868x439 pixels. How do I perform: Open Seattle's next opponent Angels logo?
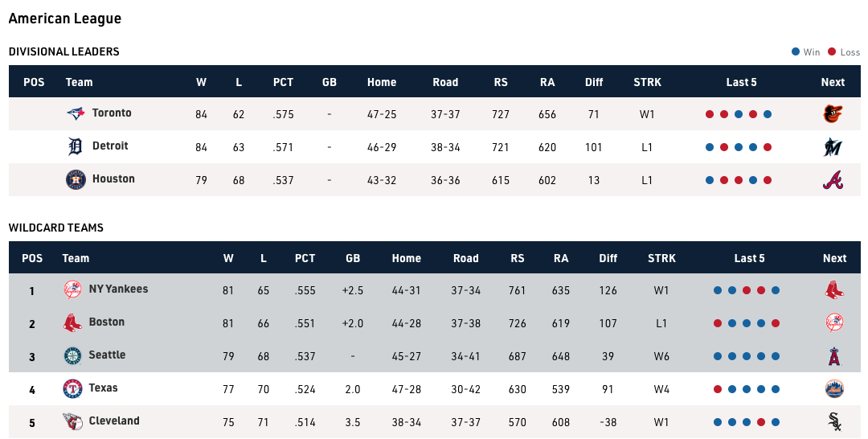tap(834, 356)
